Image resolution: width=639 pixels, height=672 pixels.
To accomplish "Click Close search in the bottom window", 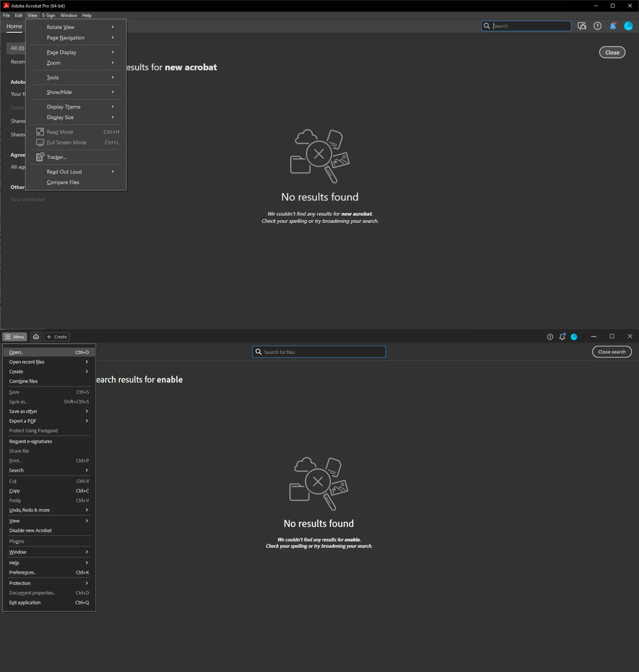I will 612,352.
